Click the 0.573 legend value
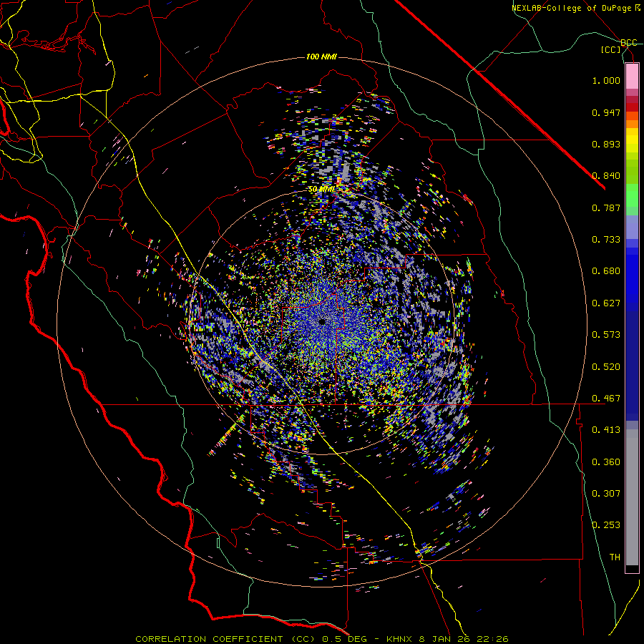644x644 pixels. coord(606,335)
